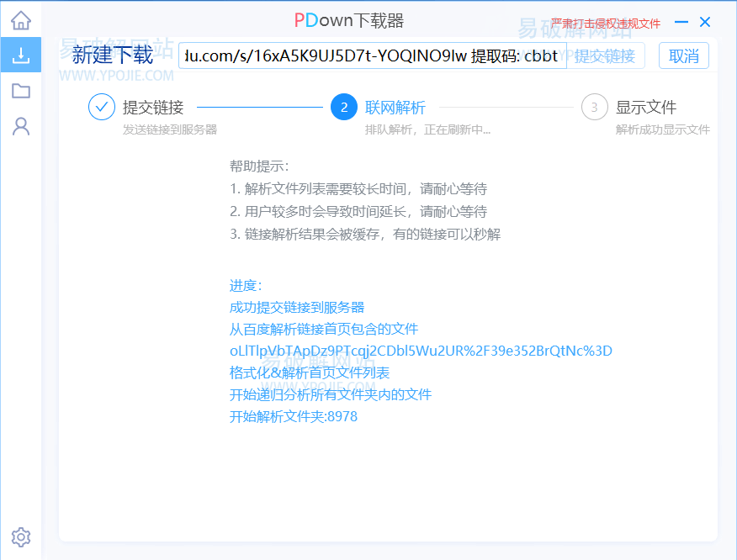Click 严肃打击侵权违规文件 red notice

point(606,24)
